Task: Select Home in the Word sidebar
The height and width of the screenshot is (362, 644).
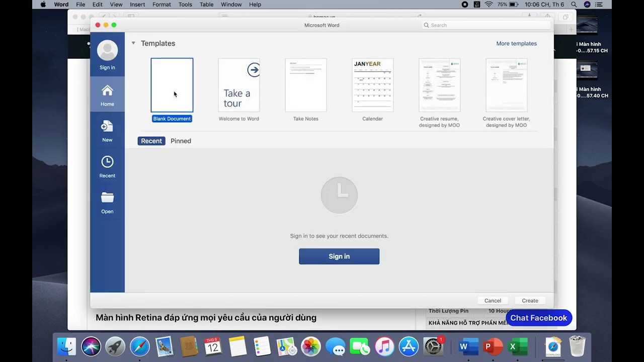Action: tap(107, 95)
